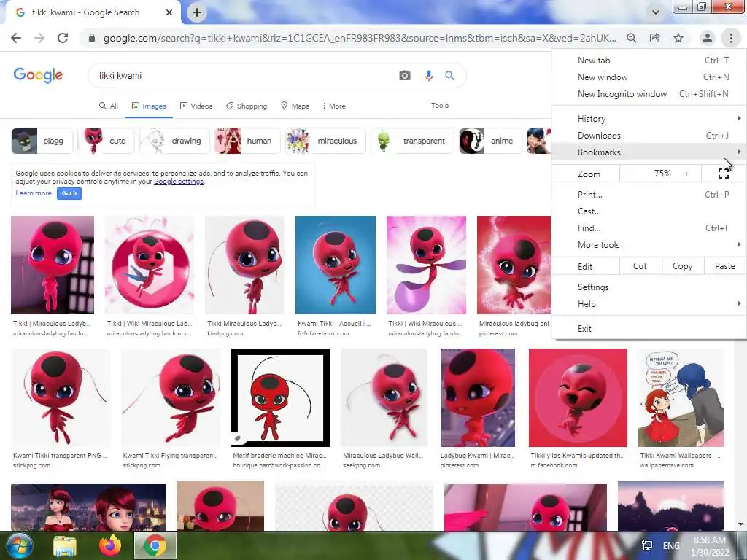Open the Tools filter button
Screen dimensions: 747x560
pos(439,105)
